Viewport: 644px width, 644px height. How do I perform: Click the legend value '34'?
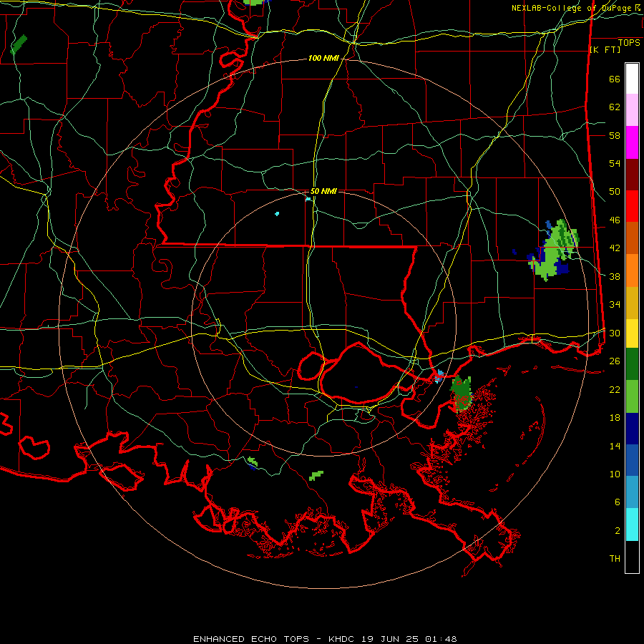(615, 305)
